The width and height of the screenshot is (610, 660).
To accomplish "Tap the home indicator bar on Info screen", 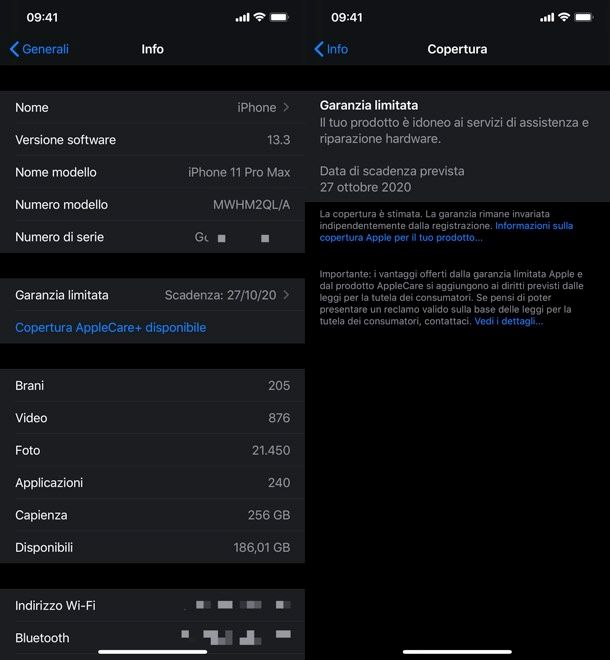I will tap(152, 652).
